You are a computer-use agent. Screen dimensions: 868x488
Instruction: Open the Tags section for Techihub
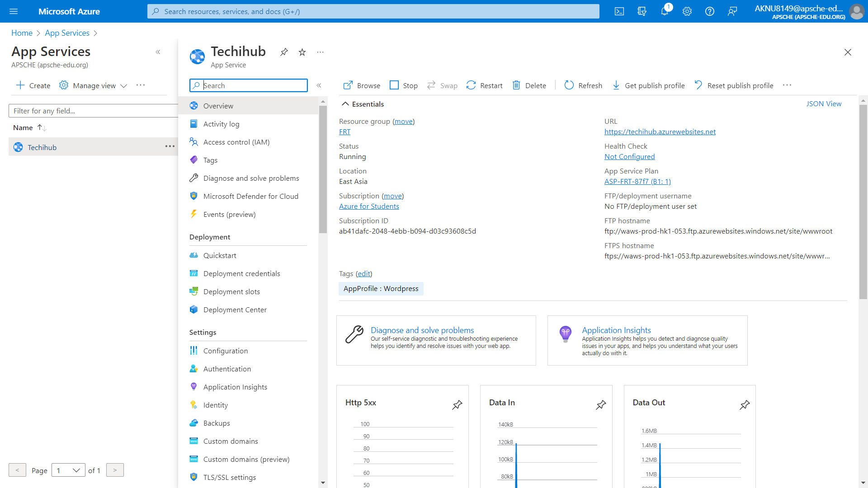pos(210,160)
